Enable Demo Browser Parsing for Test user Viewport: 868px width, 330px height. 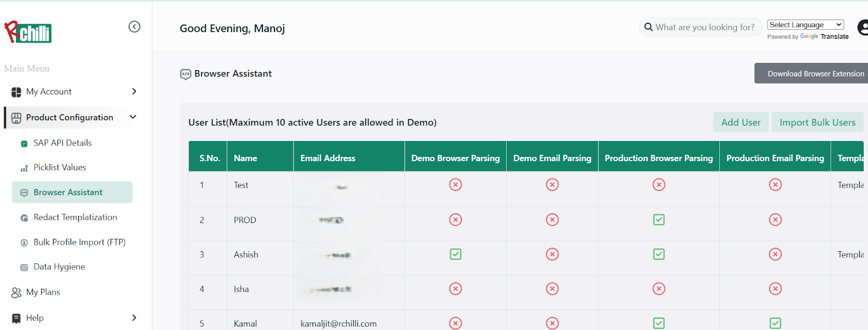tap(455, 185)
